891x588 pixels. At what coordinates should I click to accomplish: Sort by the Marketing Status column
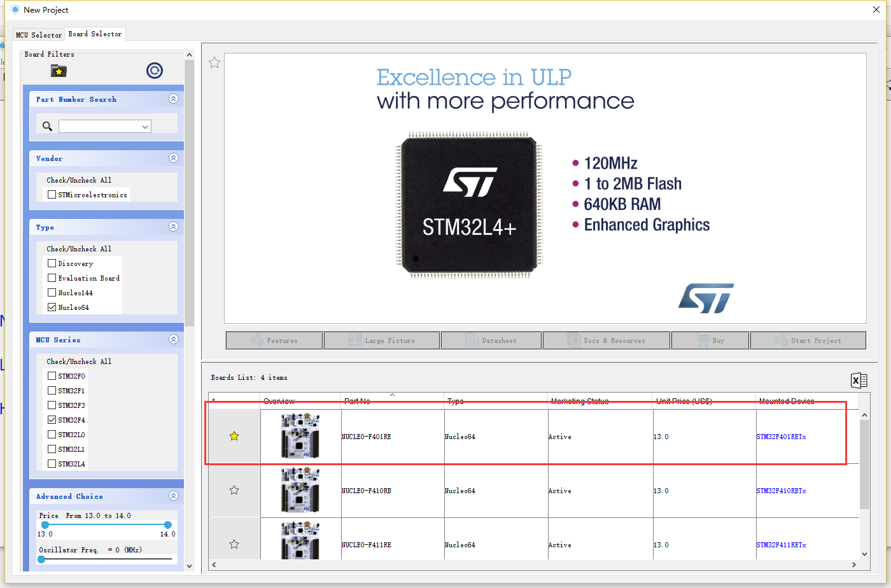(600, 401)
